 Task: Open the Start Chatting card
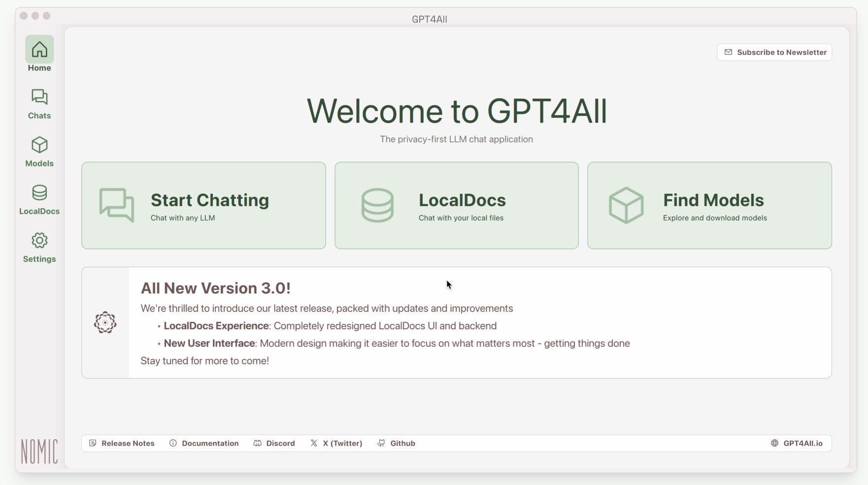[203, 206]
